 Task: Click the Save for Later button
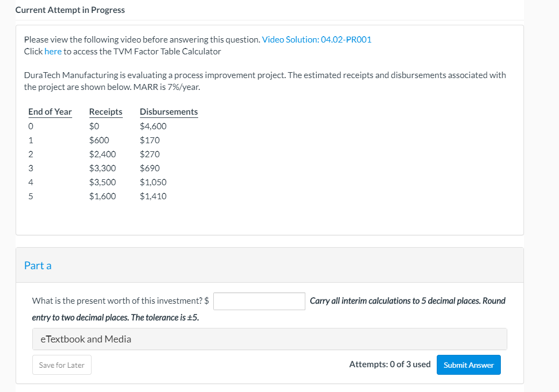coord(61,365)
